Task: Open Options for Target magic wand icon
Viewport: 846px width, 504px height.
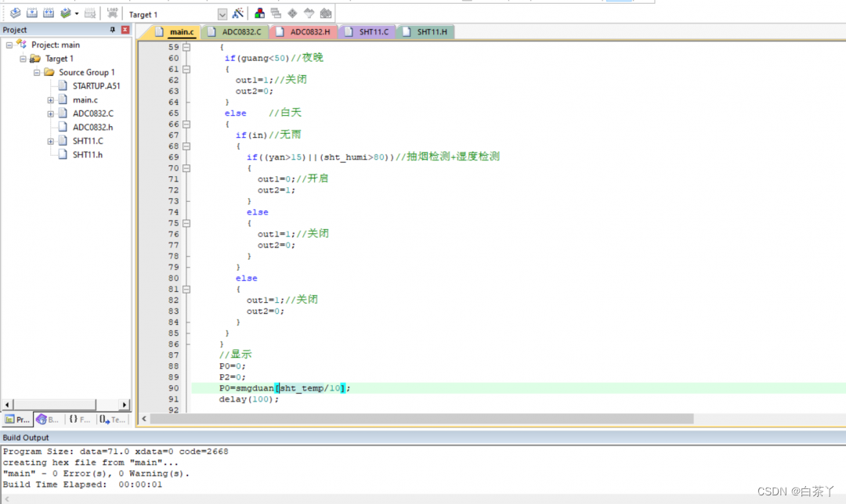Action: [x=238, y=13]
